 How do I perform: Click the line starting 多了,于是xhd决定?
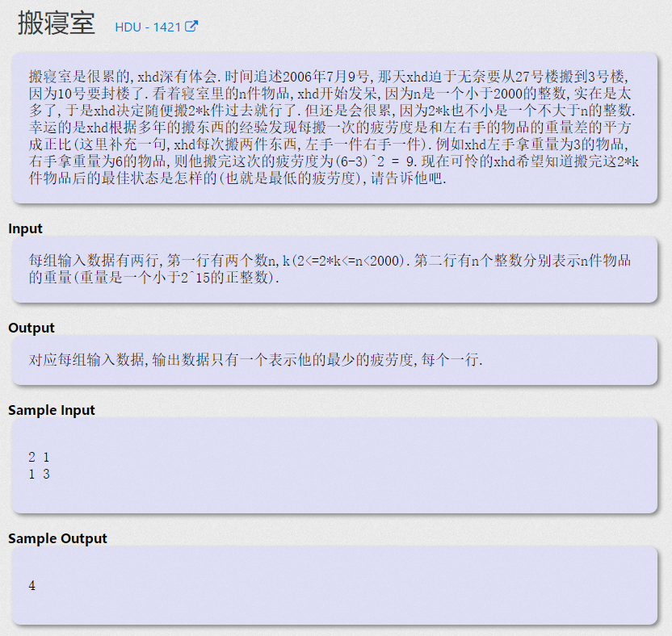tap(332, 111)
